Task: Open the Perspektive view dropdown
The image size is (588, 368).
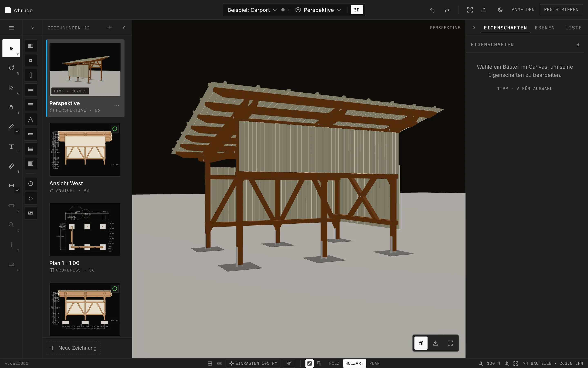Action: coord(318,10)
